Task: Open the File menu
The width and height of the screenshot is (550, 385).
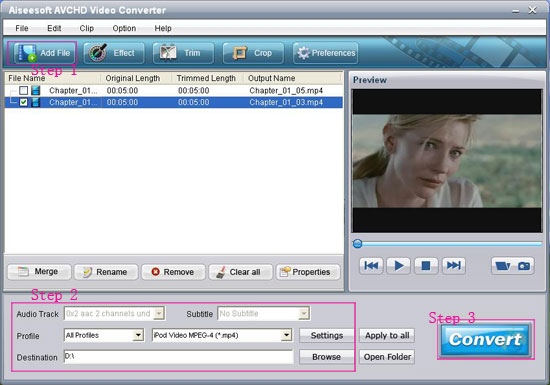Action: [22, 28]
